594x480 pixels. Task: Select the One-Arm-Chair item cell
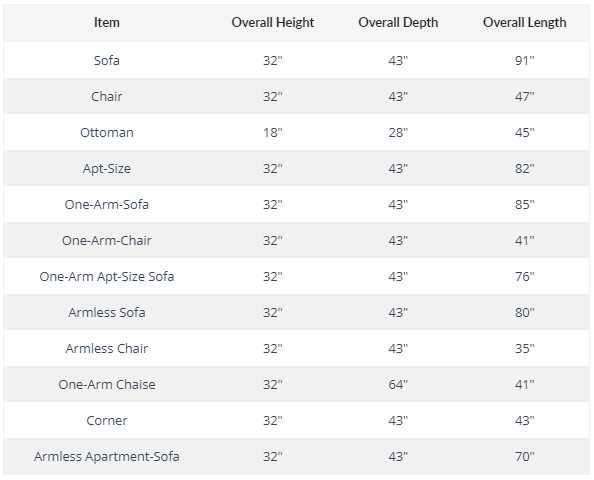point(107,240)
